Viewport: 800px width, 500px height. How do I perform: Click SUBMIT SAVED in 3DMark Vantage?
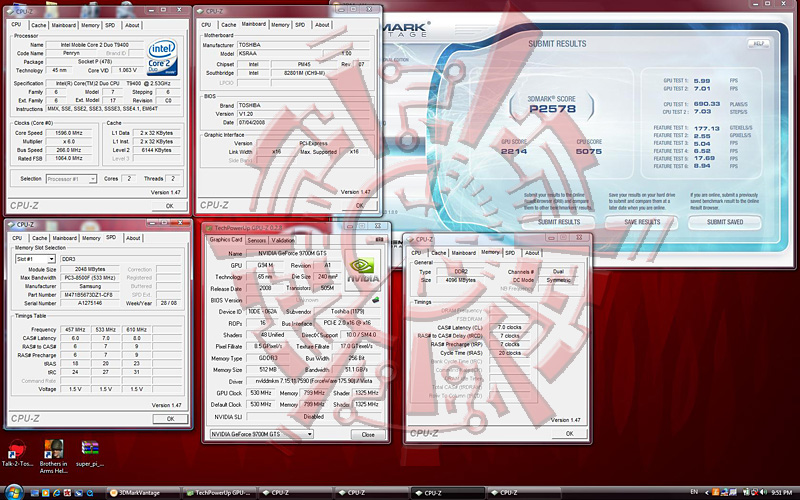point(725,222)
